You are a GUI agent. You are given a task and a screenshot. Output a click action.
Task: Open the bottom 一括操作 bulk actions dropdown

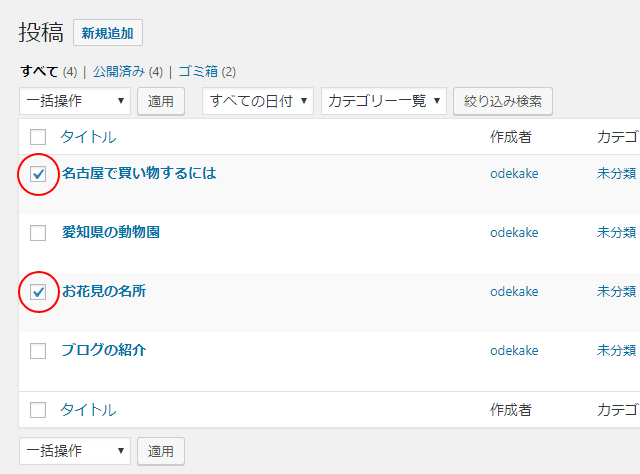(x=75, y=451)
